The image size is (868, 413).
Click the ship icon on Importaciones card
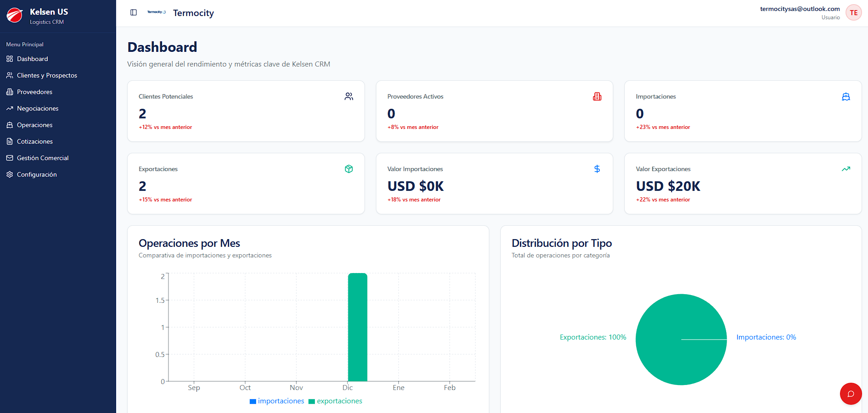(846, 96)
